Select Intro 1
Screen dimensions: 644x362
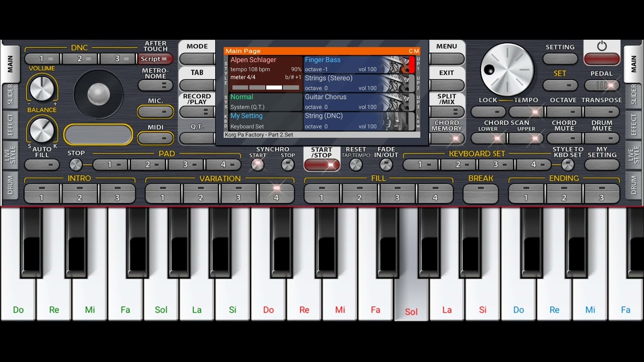coord(42,194)
